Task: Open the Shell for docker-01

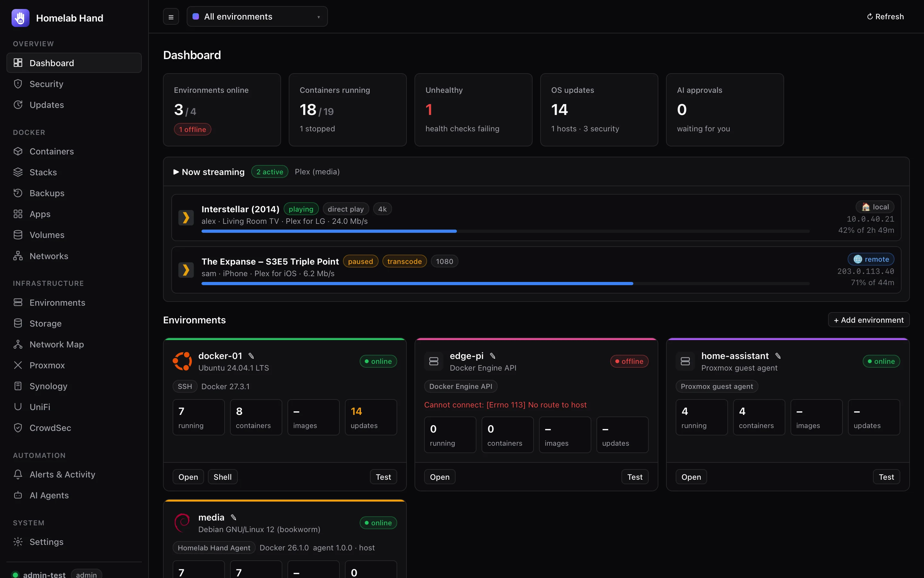Action: coord(223,477)
